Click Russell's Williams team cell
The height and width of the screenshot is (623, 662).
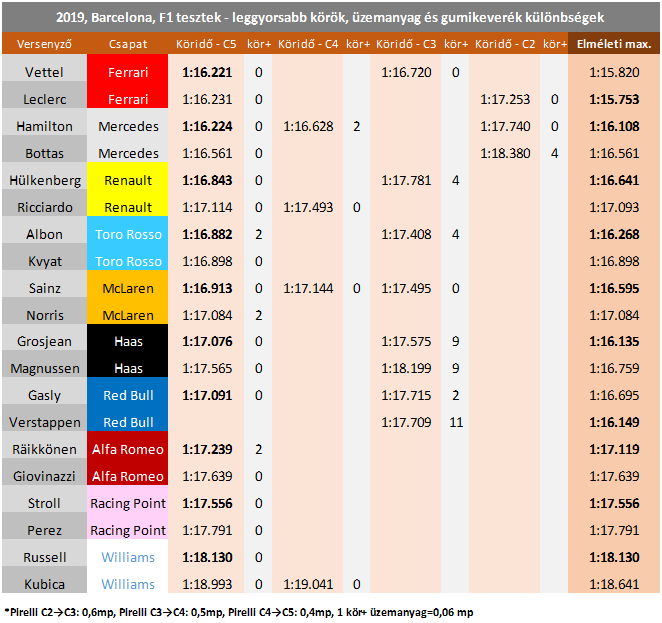[x=128, y=553]
